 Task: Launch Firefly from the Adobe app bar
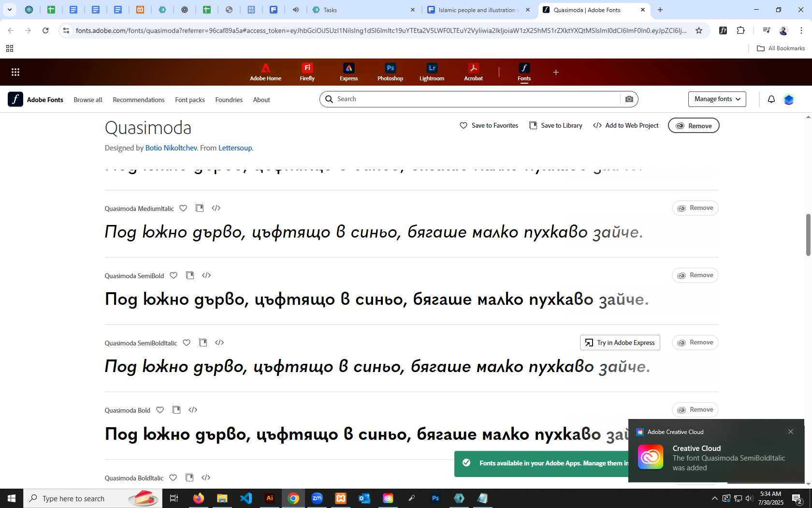coord(307,72)
